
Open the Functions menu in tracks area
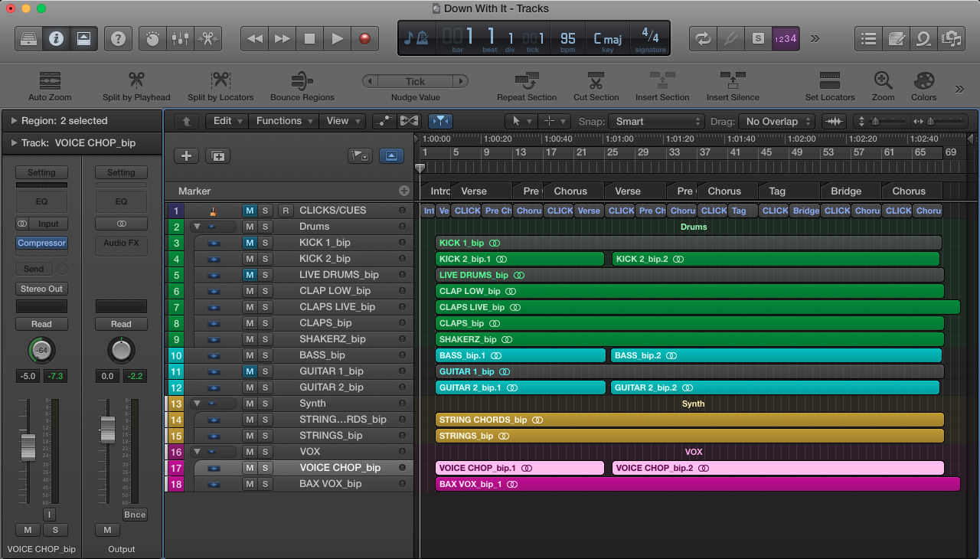[x=285, y=121]
